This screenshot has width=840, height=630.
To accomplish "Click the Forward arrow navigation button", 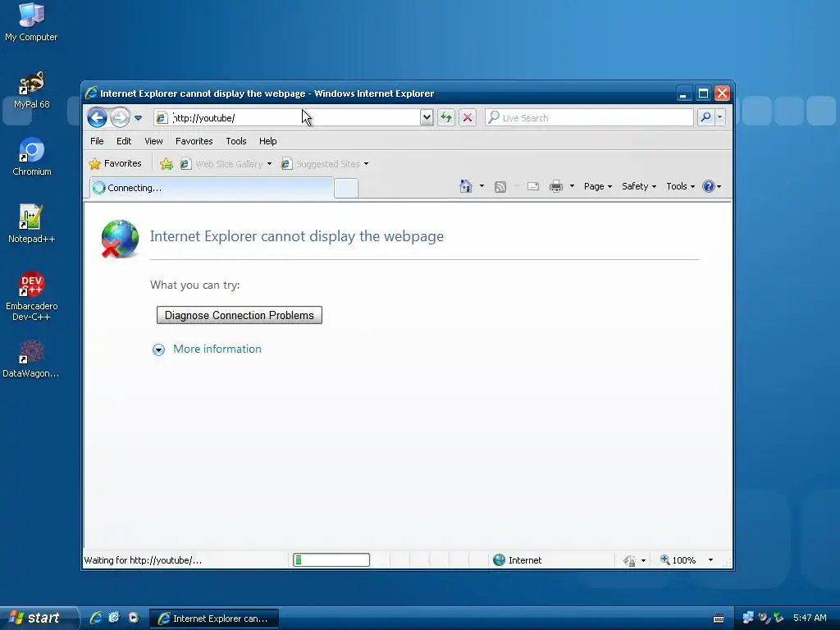I will [x=120, y=117].
